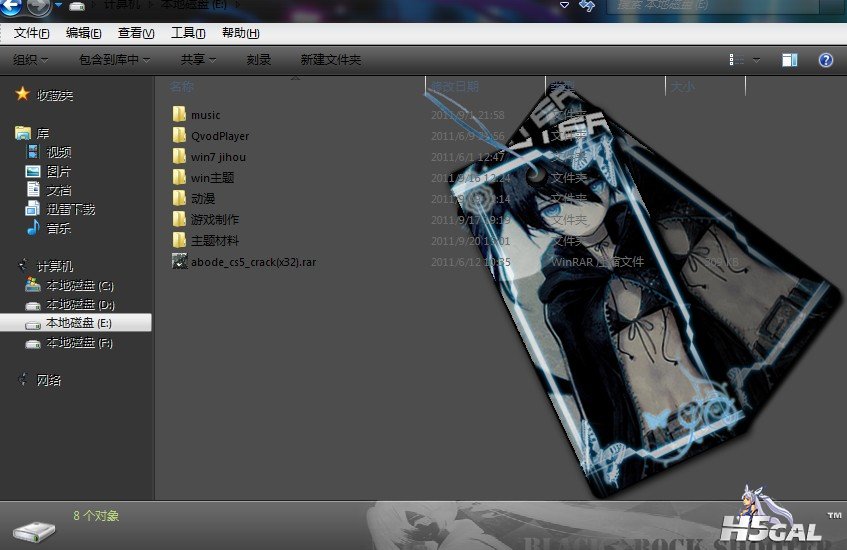Sort by 名称 column header
This screenshot has height=550, width=847.
(182, 86)
